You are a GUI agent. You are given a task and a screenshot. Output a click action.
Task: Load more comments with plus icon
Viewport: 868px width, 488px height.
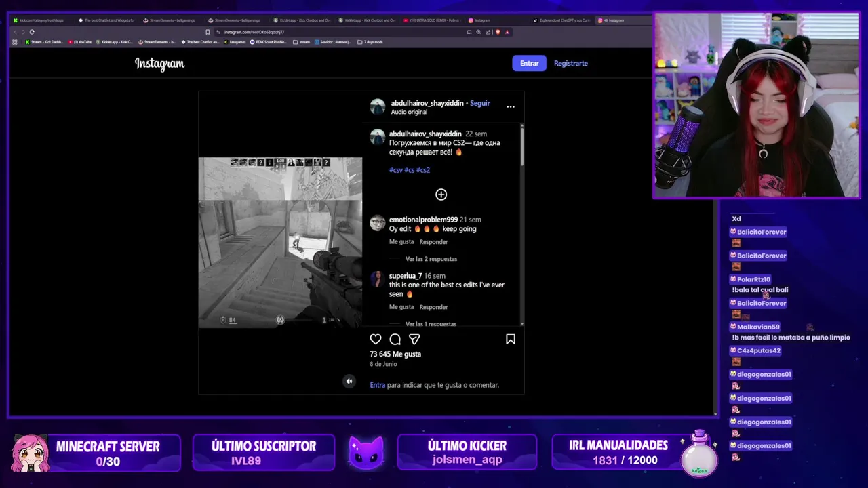(441, 195)
